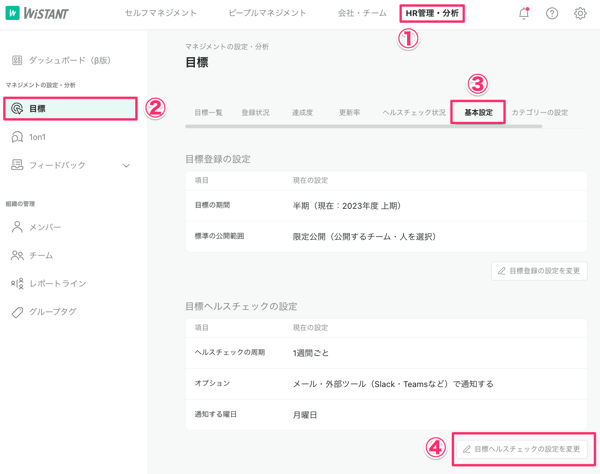Switch to the 基本設定 tab
Viewport: 600px width, 474px height.
478,113
